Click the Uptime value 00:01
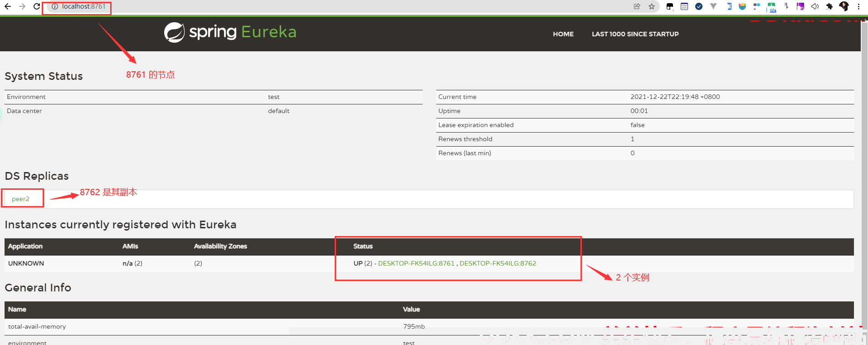This screenshot has height=345, width=868. click(639, 111)
